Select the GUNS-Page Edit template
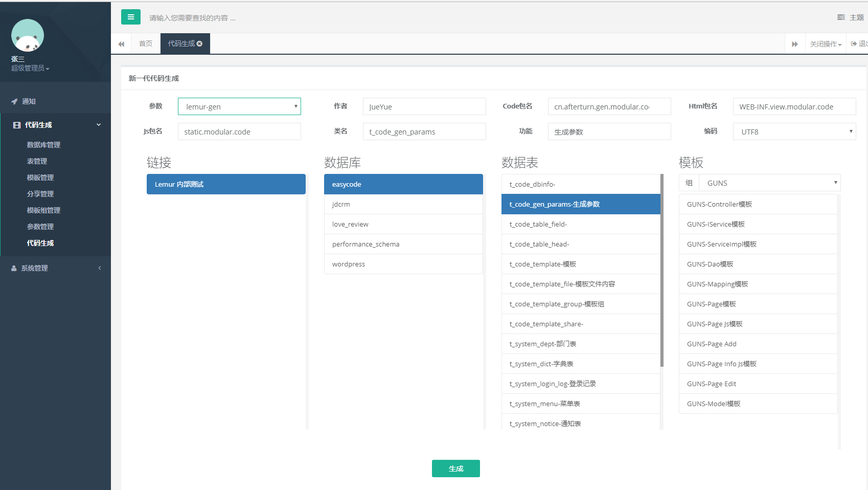Viewport: 868px width, 490px height. (758, 384)
